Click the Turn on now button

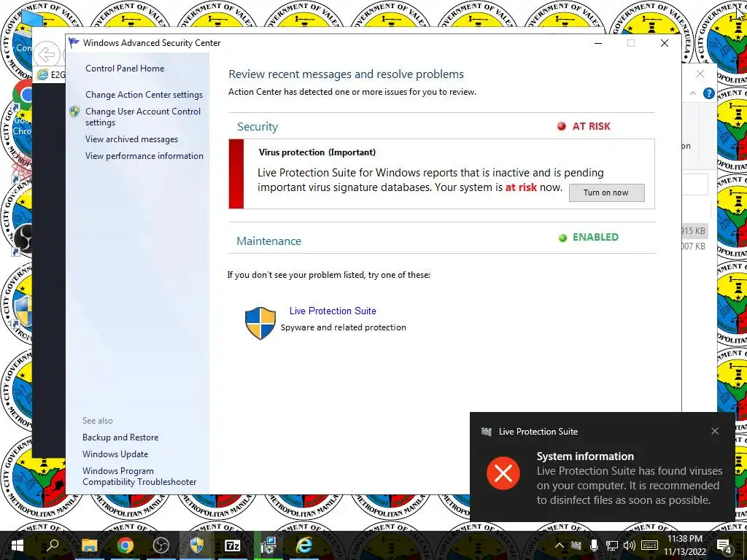tap(606, 192)
